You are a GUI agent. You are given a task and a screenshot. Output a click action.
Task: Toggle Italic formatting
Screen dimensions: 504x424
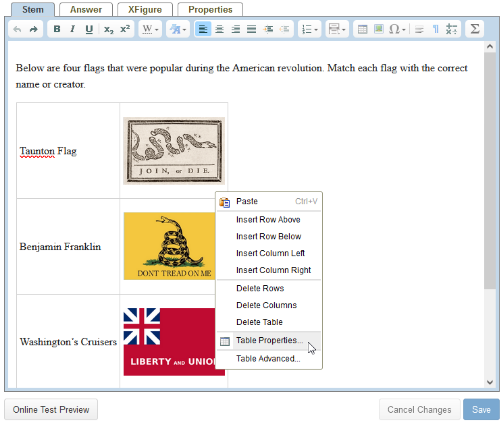(72, 29)
